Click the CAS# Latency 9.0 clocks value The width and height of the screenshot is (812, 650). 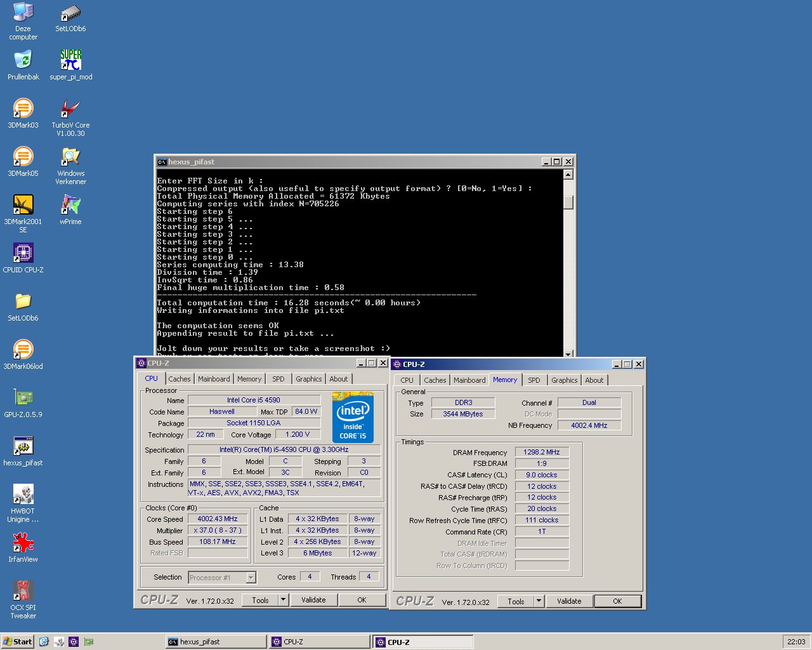pyautogui.click(x=542, y=475)
